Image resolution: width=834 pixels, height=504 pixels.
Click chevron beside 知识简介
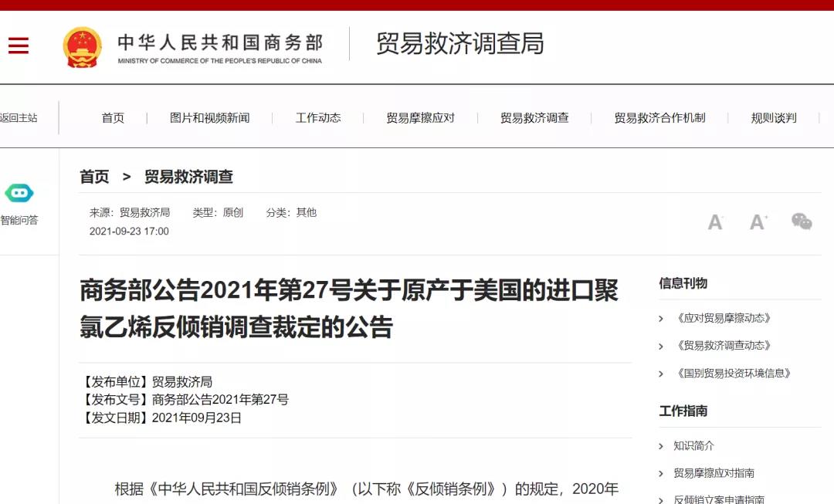coord(660,447)
